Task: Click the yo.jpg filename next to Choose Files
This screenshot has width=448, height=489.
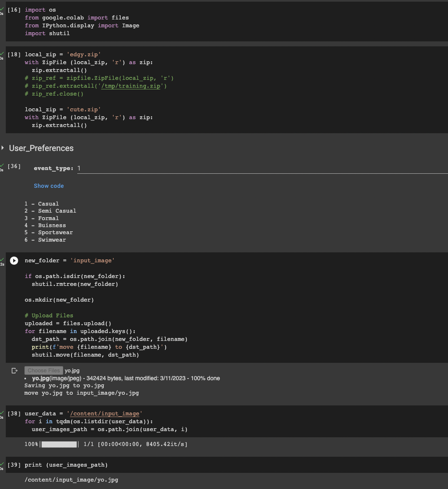Action: click(x=72, y=371)
